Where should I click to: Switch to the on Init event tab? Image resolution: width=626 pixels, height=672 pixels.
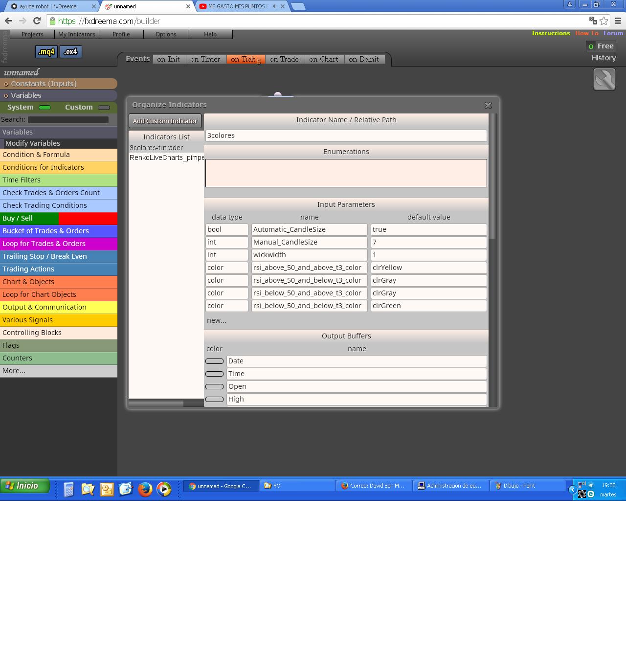pyautogui.click(x=168, y=59)
